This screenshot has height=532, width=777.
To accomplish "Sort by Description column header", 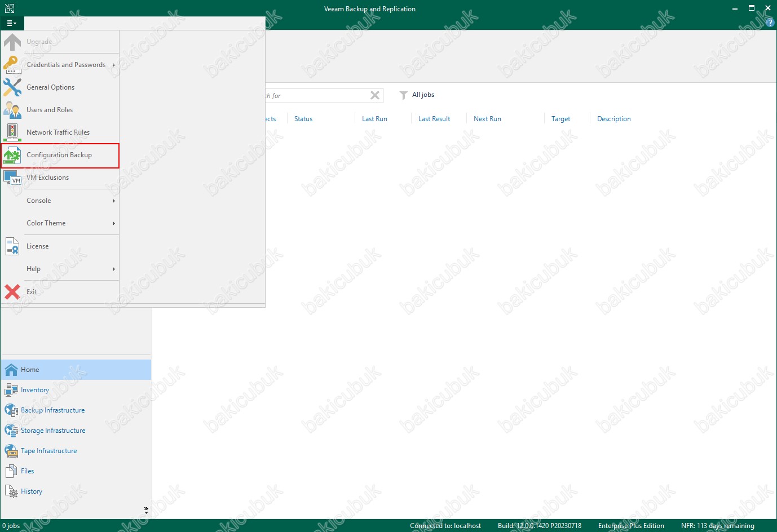I will pos(614,119).
